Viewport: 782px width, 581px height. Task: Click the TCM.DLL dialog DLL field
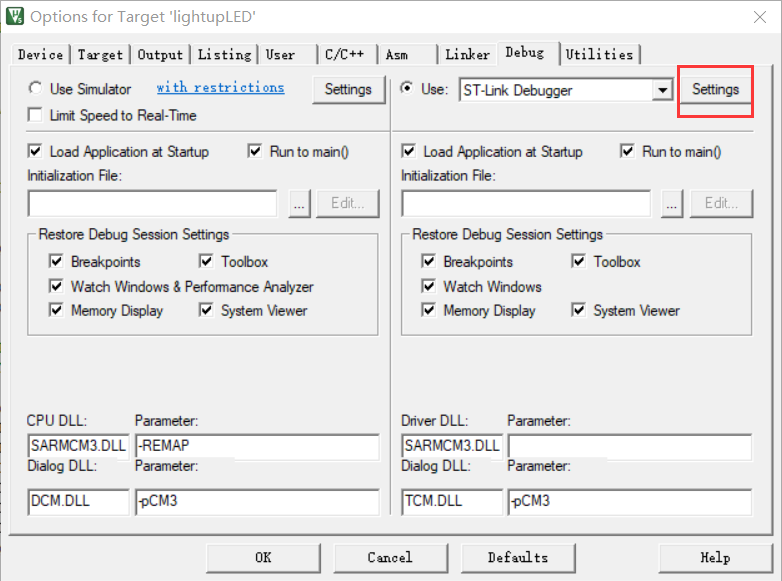point(452,502)
